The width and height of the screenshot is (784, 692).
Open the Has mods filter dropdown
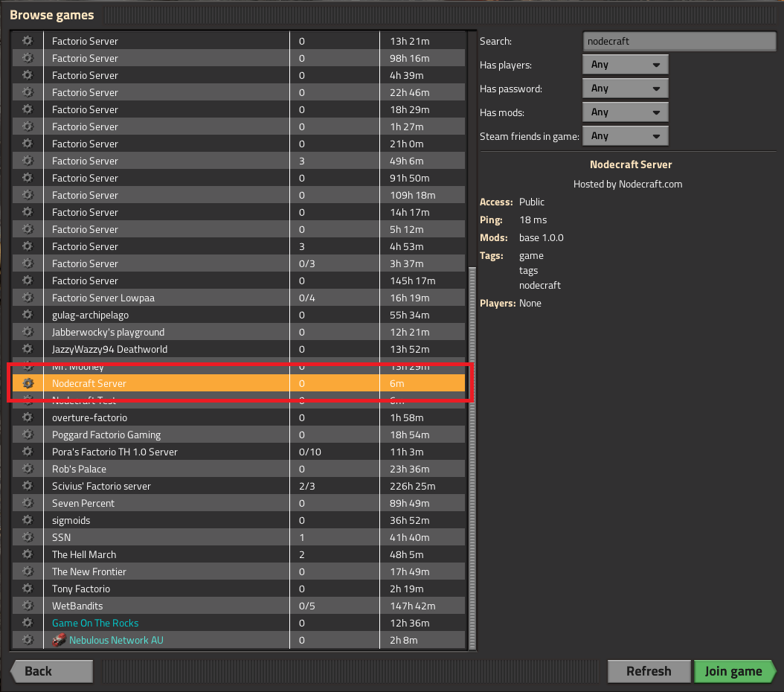tap(625, 112)
